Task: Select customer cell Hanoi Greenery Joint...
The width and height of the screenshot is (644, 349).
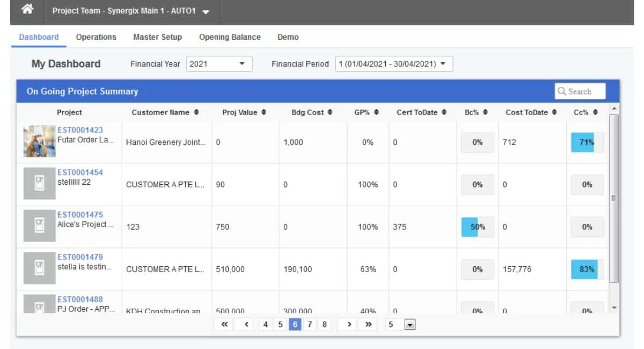Action: coord(166,142)
